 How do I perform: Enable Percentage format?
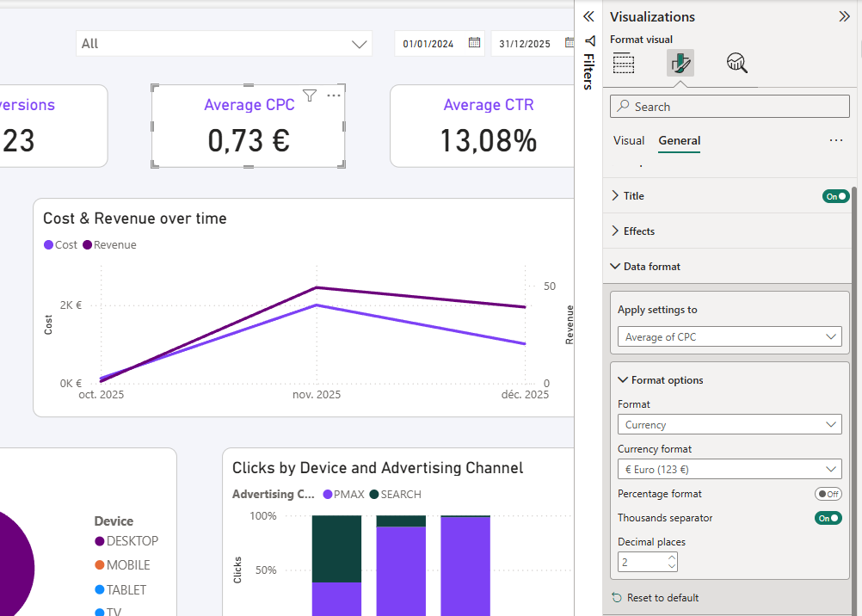pos(828,494)
